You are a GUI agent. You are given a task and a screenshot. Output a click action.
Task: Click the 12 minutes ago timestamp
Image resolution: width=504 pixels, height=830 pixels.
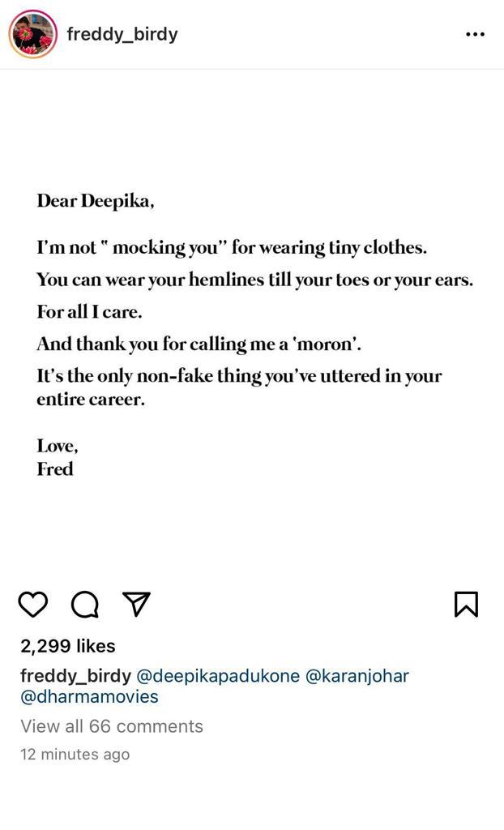tap(75, 755)
